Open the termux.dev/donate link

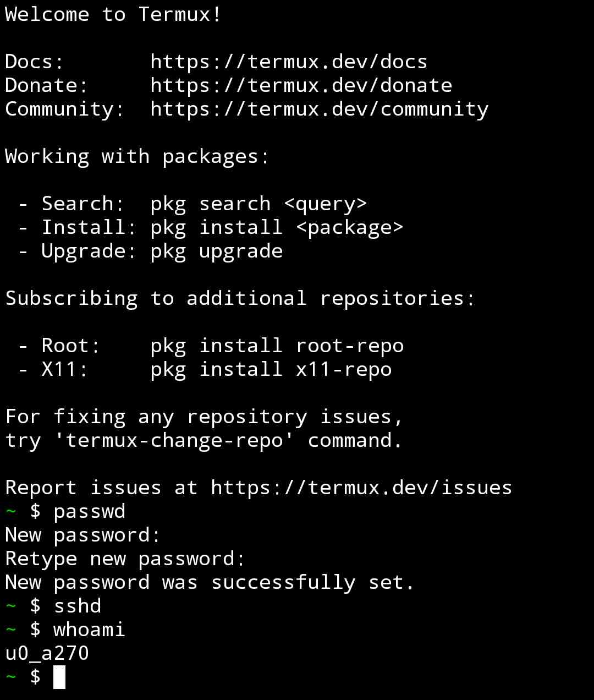tap(301, 85)
